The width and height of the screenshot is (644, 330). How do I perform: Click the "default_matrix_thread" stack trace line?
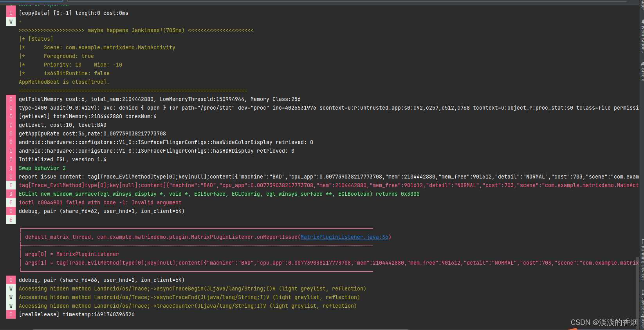tap(208, 237)
